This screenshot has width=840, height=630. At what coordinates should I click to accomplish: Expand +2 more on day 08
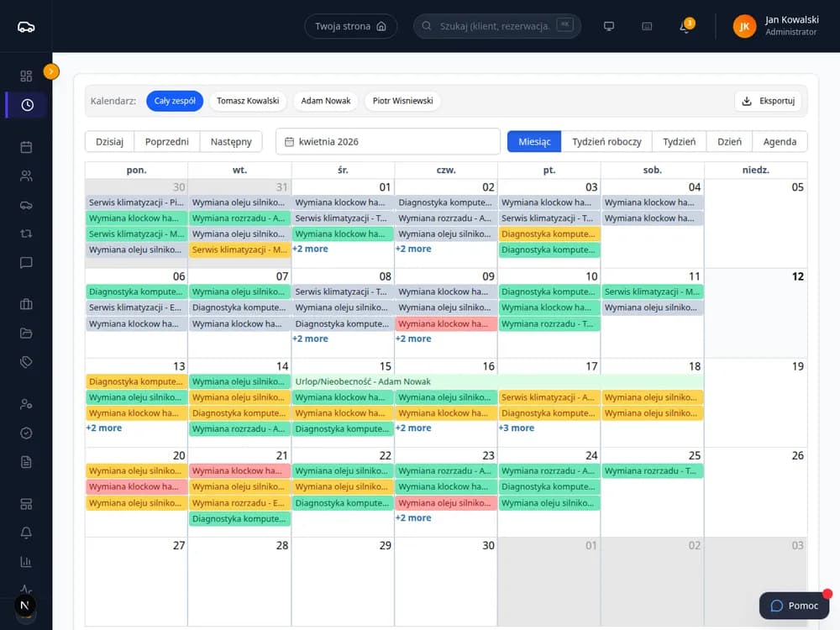click(310, 339)
